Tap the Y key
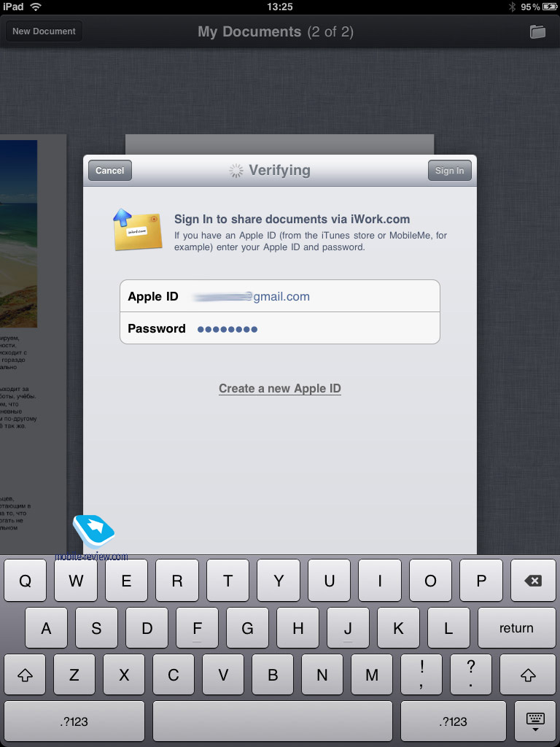560x747 pixels. coord(279,580)
